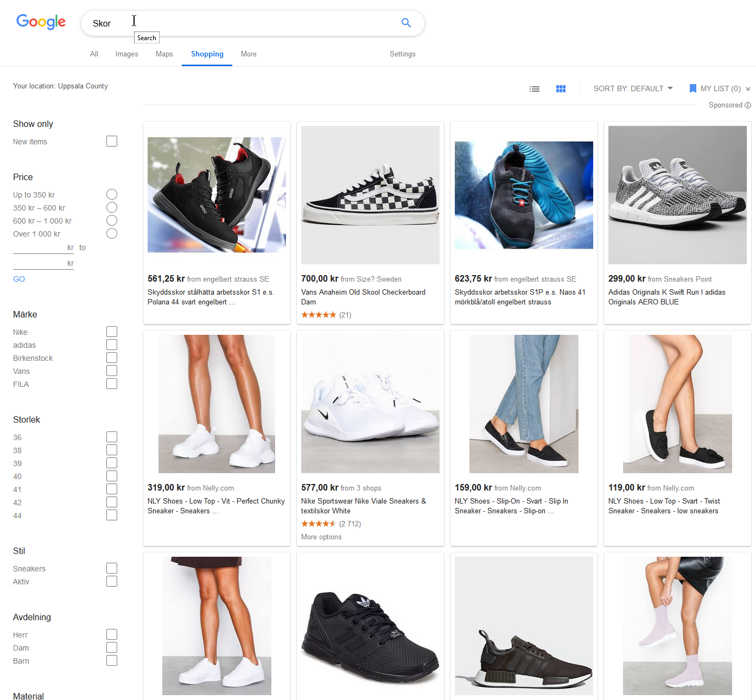The height and width of the screenshot is (700, 756).
Task: Open the Images tab
Action: (126, 54)
